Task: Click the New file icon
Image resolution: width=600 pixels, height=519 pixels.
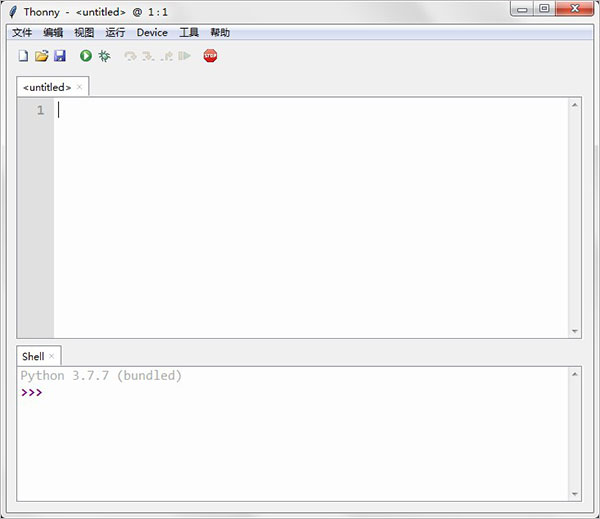Action: point(23,56)
